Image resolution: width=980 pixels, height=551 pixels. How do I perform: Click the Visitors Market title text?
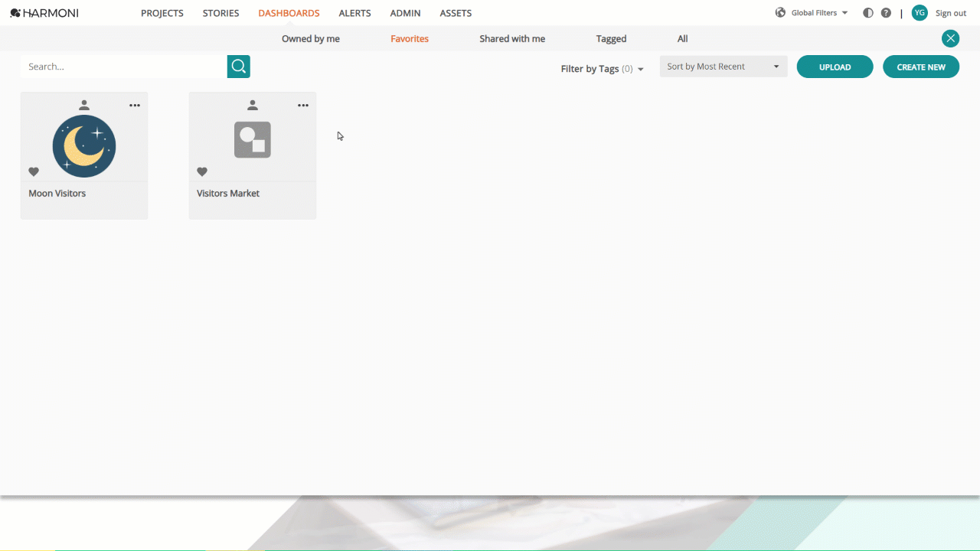pos(228,194)
